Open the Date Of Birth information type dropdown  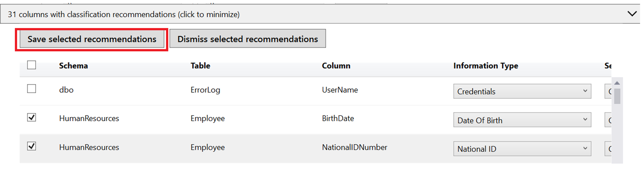522,120
